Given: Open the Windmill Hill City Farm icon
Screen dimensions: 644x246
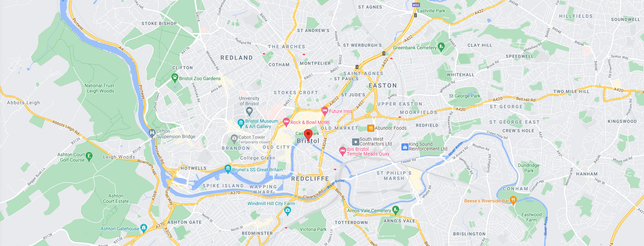Looking at the screenshot, I should coord(287,211).
